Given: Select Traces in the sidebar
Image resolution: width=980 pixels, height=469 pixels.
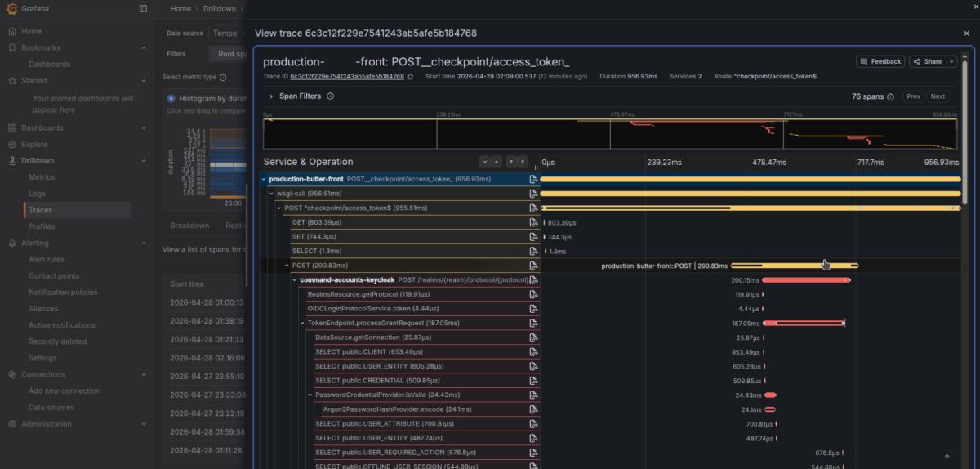Looking at the screenshot, I should point(40,210).
